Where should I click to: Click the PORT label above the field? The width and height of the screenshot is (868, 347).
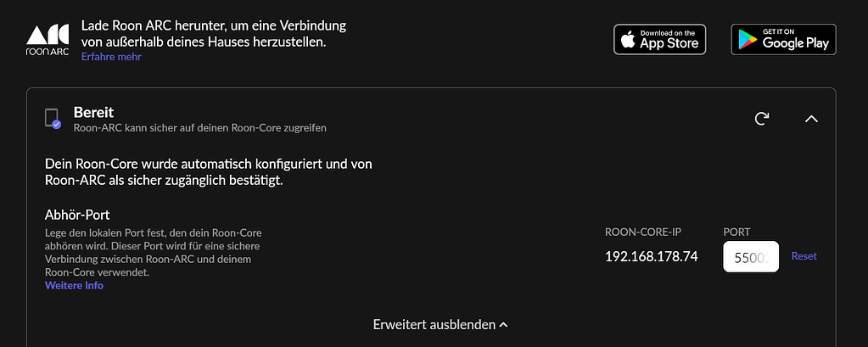pos(736,232)
